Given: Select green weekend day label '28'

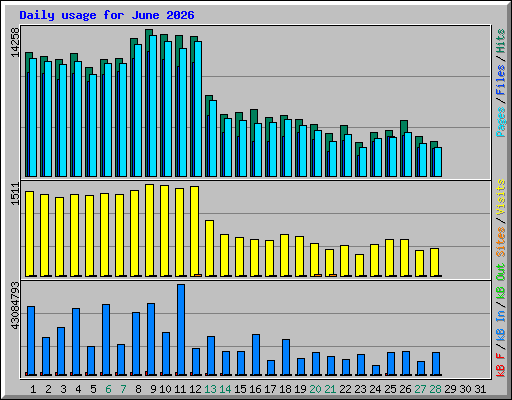Looking at the screenshot, I should point(435,389).
